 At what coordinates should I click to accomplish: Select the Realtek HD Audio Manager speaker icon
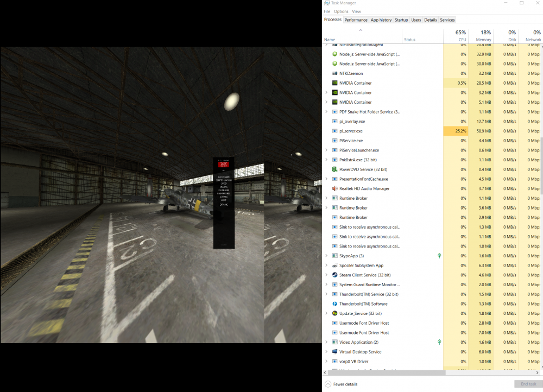click(334, 188)
